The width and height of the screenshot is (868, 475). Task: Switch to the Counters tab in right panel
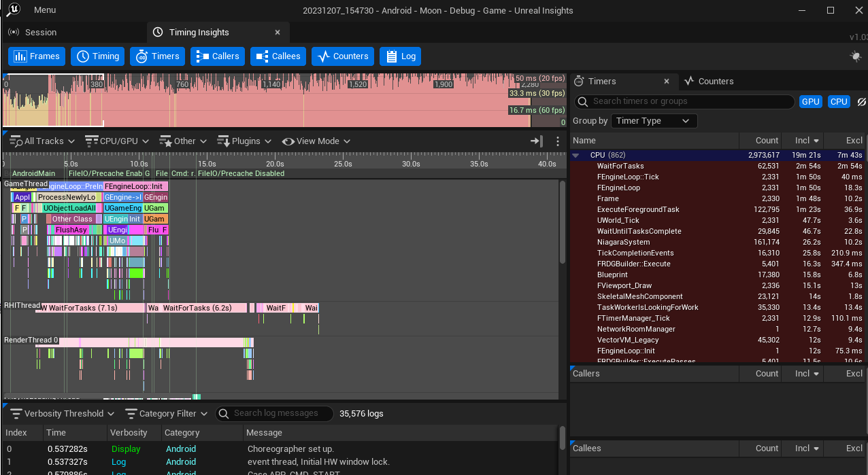tap(709, 81)
